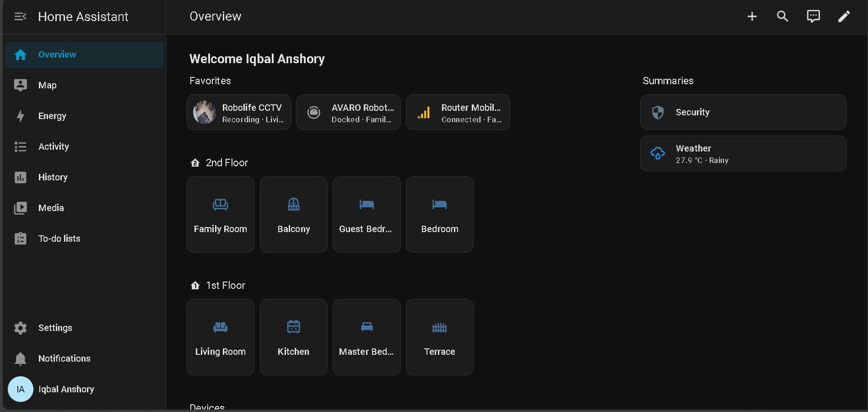The image size is (868, 412).
Task: Open the History panel
Action: 53,177
